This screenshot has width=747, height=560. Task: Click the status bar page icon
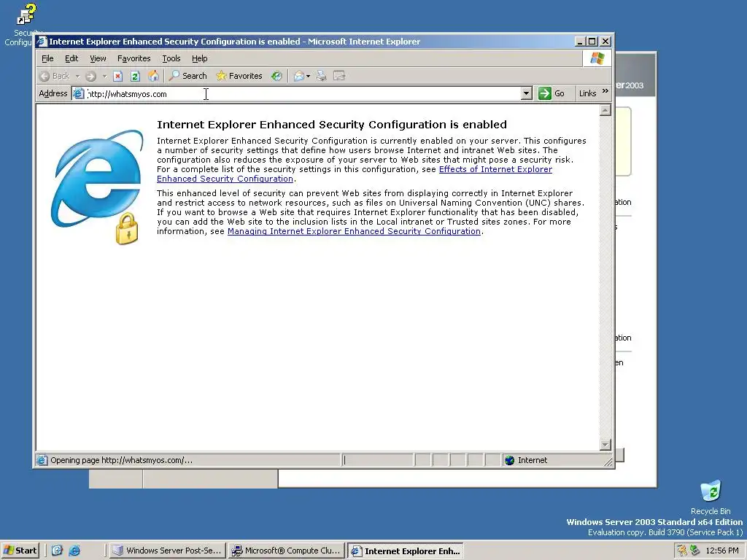click(x=42, y=460)
